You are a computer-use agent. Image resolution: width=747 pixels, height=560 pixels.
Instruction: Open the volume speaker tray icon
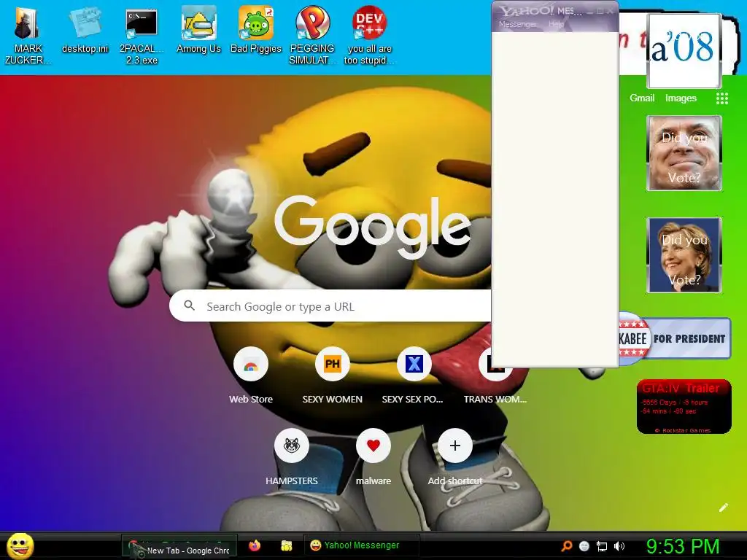click(619, 546)
